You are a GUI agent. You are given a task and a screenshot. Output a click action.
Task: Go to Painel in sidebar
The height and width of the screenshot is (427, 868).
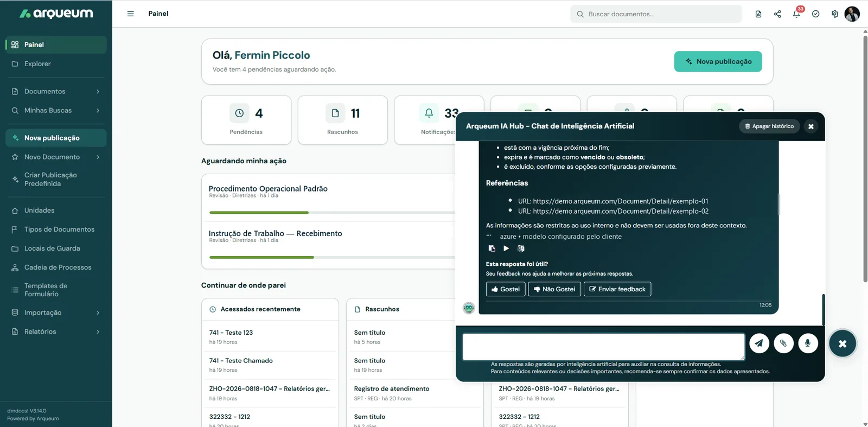click(x=56, y=44)
